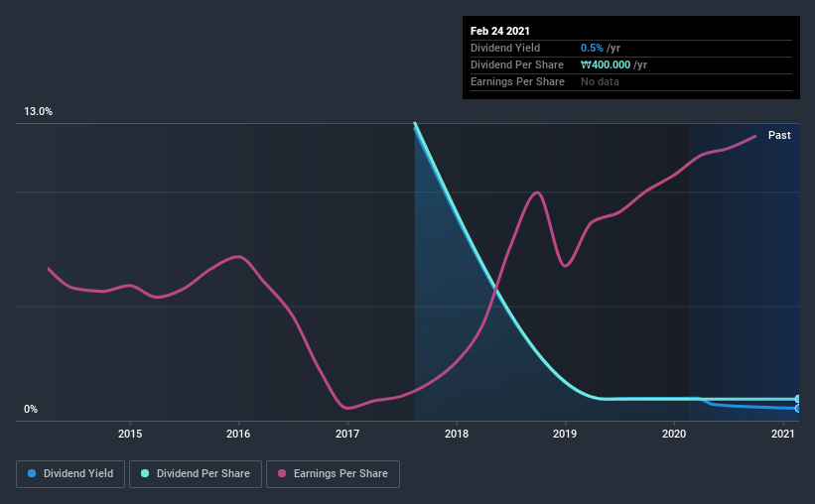The image size is (815, 504).
Task: Click the 2019 x-axis label
Action: coord(565,434)
